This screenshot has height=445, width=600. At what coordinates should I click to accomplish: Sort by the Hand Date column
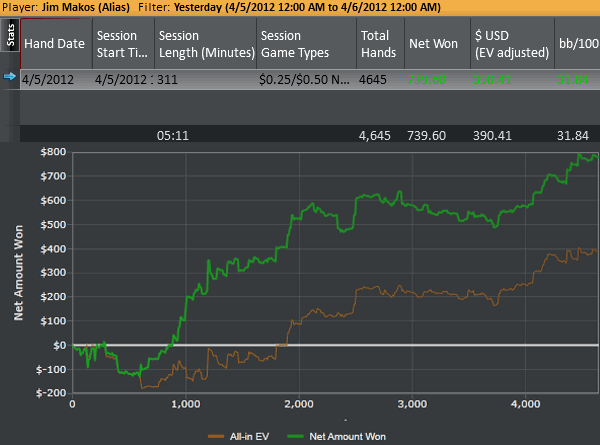click(56, 44)
